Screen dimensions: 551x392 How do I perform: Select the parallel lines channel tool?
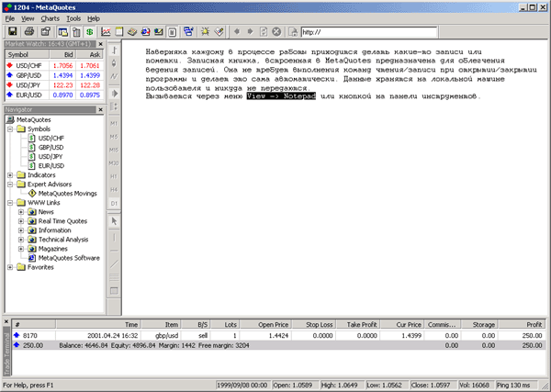pos(114,277)
